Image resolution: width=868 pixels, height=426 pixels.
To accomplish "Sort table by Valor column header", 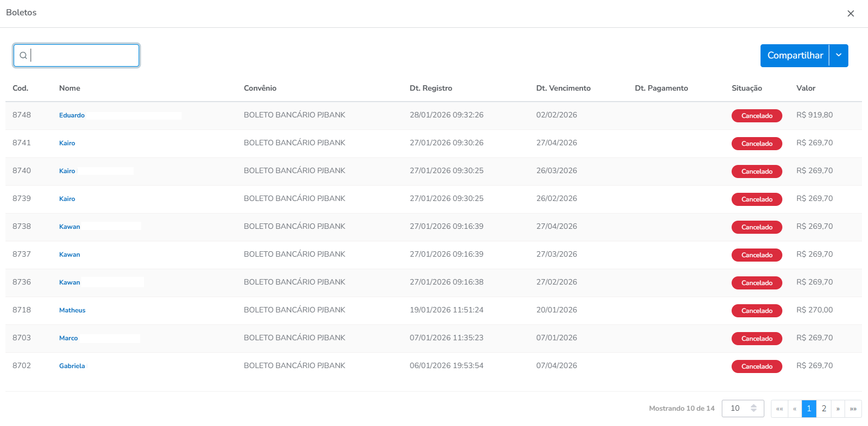I will coord(805,88).
